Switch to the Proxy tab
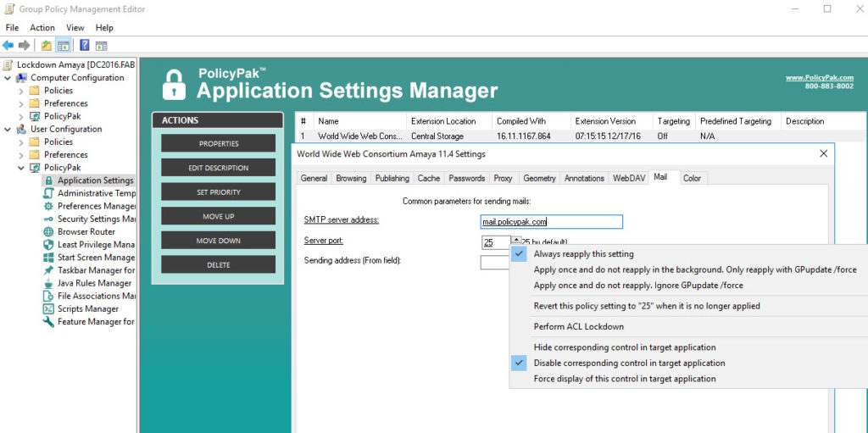 point(504,178)
